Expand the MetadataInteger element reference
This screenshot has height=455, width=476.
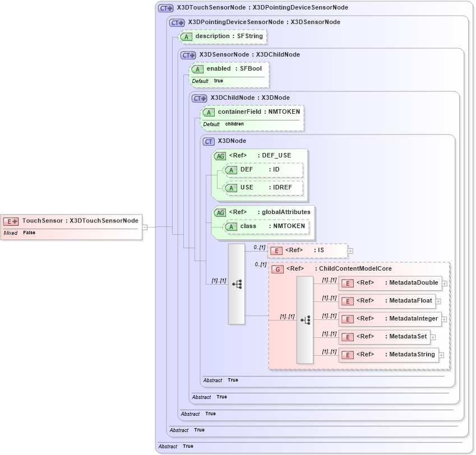pyautogui.click(x=444, y=319)
